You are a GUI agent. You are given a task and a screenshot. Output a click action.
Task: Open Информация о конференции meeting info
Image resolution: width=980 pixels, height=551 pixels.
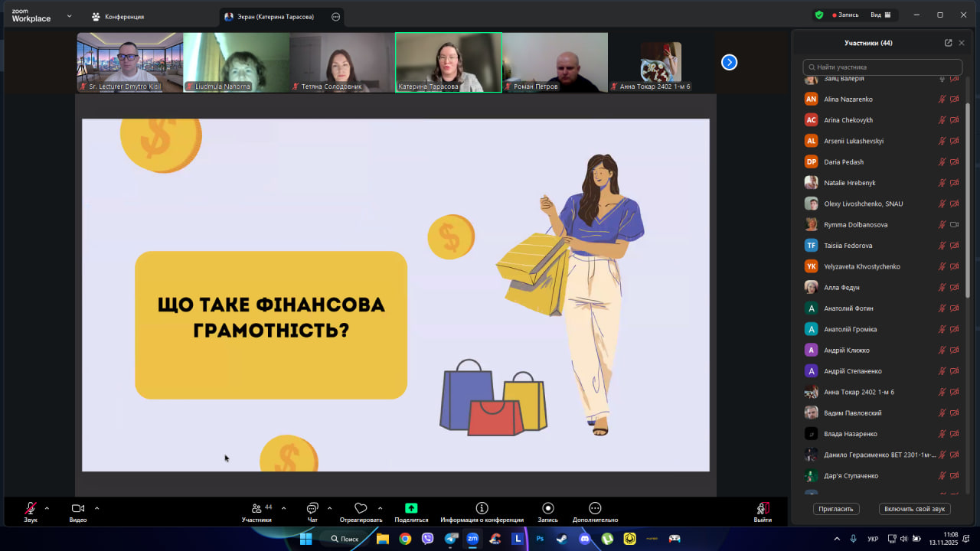pos(482,509)
